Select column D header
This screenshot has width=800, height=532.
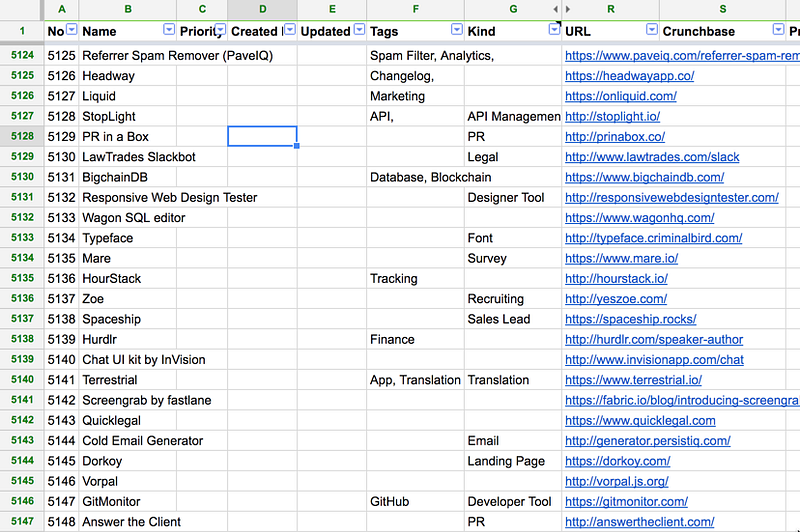pyautogui.click(x=262, y=9)
